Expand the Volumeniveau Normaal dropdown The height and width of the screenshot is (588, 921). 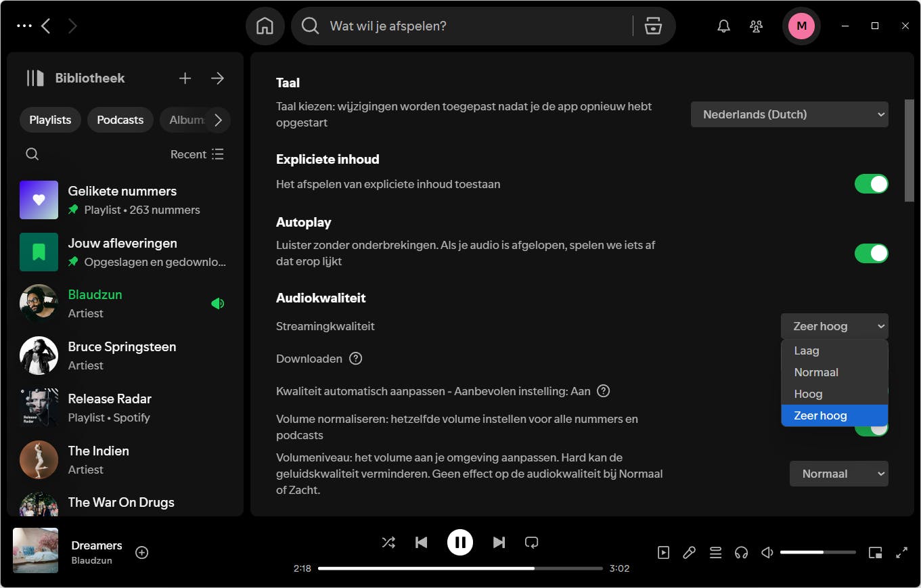pyautogui.click(x=838, y=474)
